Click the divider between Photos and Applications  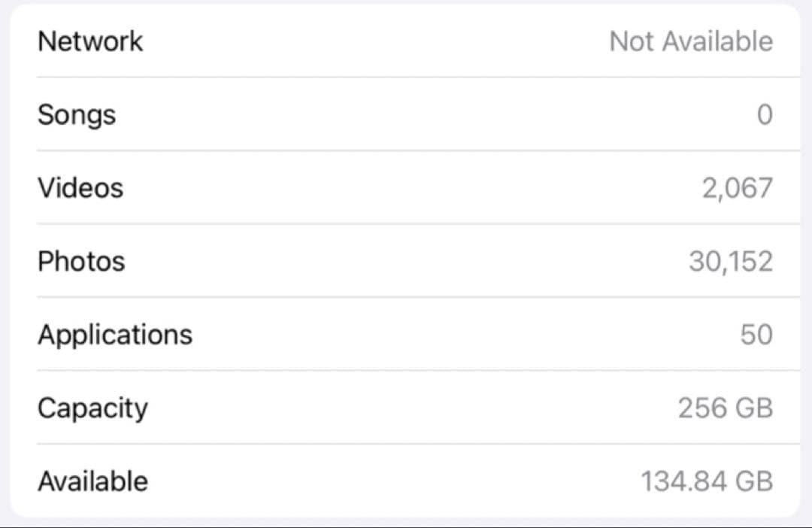click(417, 297)
